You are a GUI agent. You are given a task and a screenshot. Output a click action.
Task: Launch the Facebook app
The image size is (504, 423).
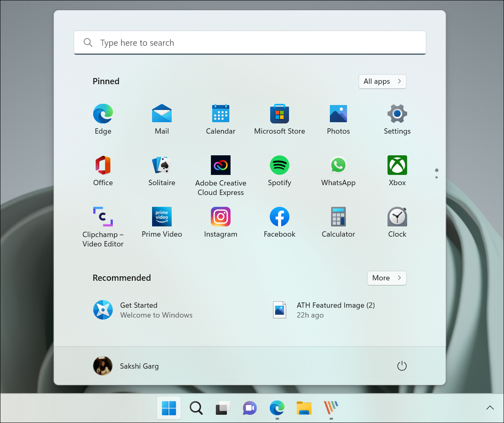coord(280,222)
